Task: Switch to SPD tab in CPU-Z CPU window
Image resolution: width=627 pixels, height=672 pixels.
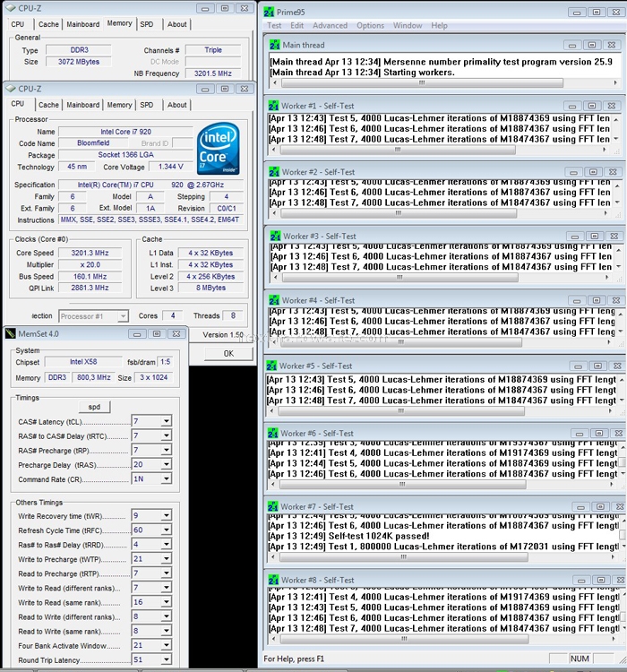Action: click(x=147, y=105)
